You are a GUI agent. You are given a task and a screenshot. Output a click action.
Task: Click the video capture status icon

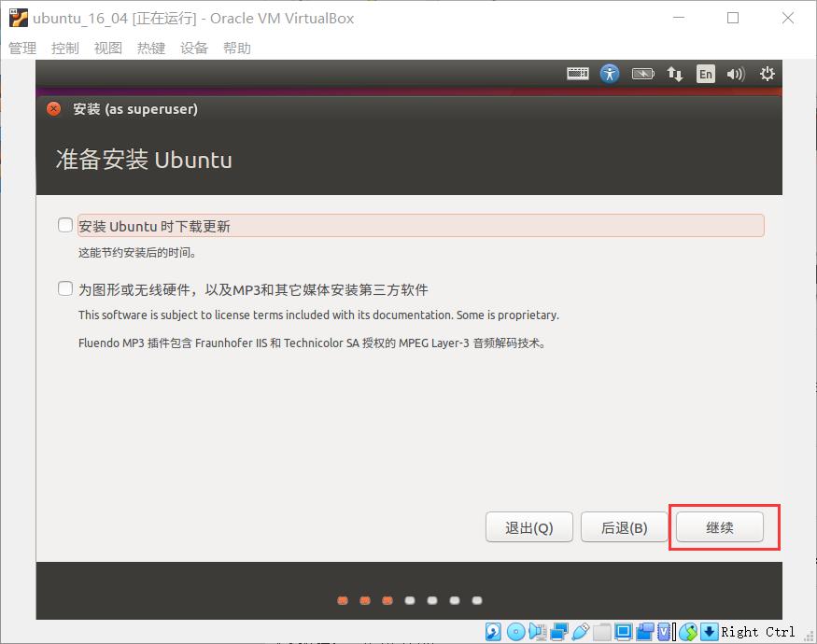click(645, 632)
